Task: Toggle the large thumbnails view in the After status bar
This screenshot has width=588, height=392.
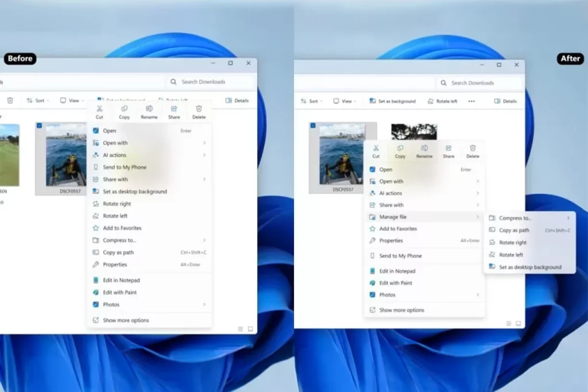Action: coord(518,323)
